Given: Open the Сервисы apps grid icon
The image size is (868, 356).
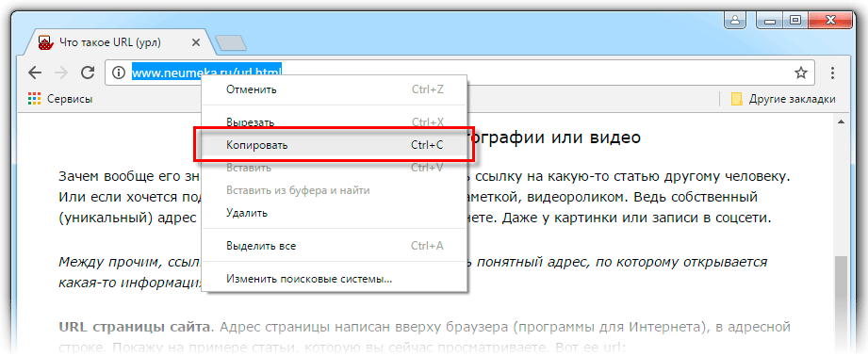Looking at the screenshot, I should (34, 99).
